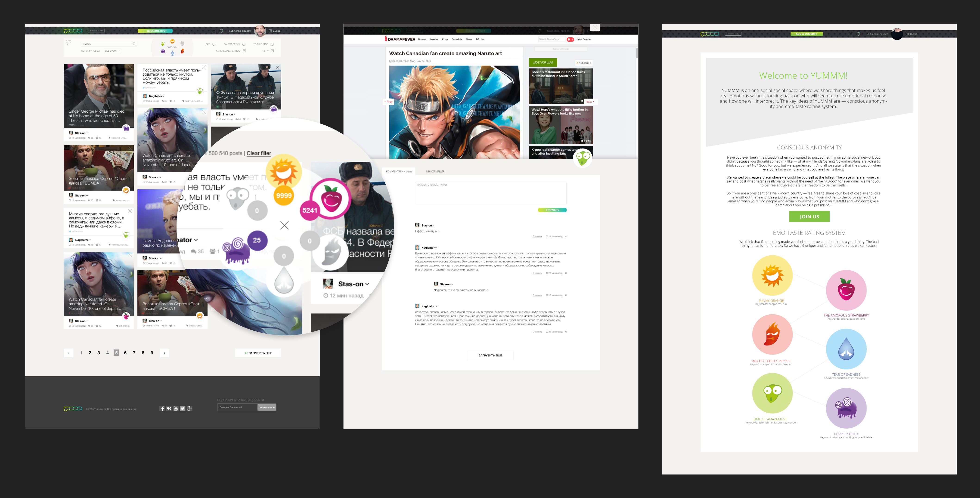Rate with sunny orange showing 9999
This screenshot has height=498, width=980.
coord(284,172)
